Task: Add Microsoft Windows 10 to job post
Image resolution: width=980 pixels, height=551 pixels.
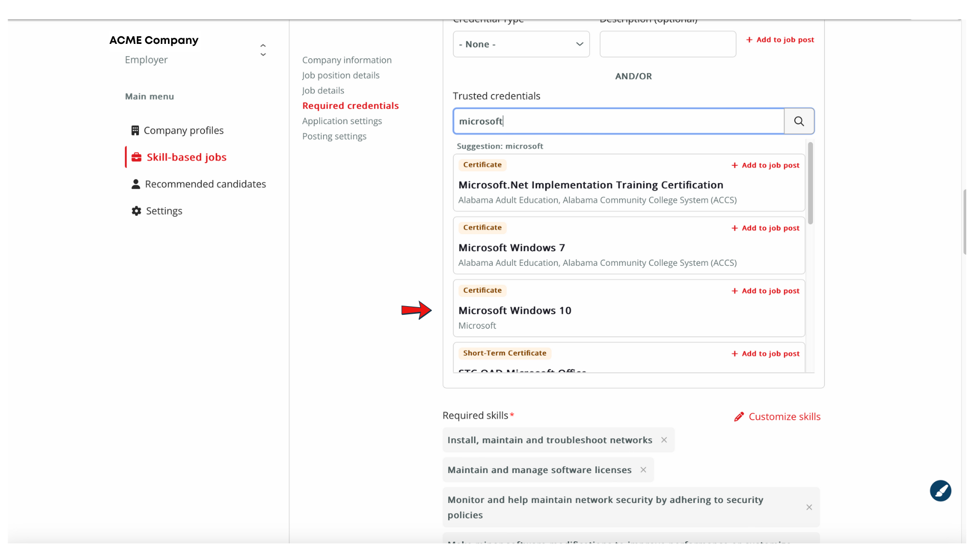Action: coord(765,291)
